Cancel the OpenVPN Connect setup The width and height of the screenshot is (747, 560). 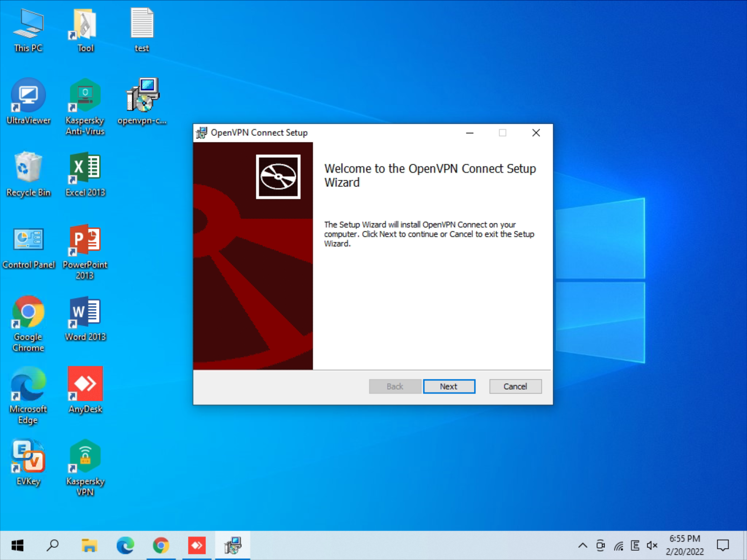(515, 386)
